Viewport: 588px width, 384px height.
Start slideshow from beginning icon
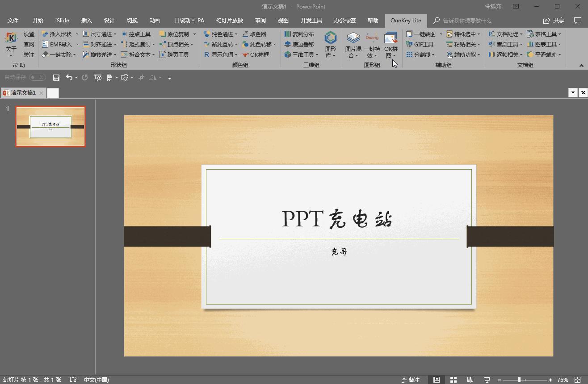point(98,78)
